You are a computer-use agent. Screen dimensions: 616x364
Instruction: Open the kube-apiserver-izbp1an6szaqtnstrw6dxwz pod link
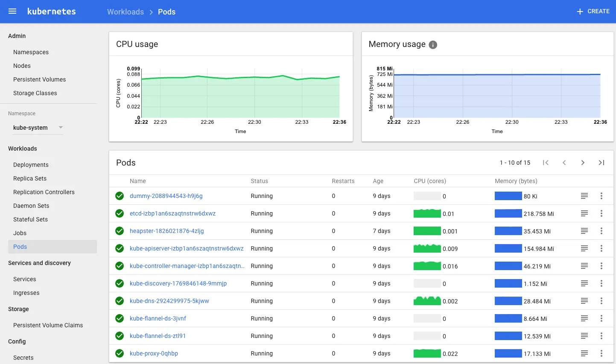(x=187, y=248)
